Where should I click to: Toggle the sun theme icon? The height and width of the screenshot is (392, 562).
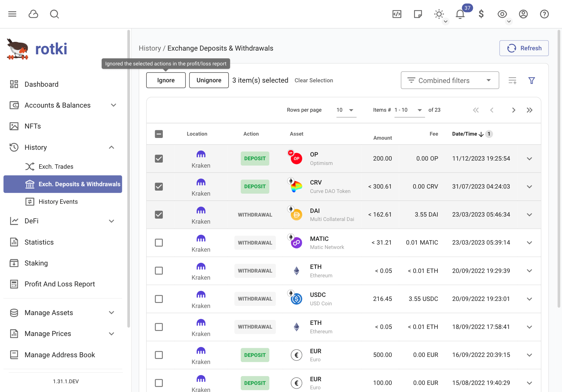(x=439, y=14)
